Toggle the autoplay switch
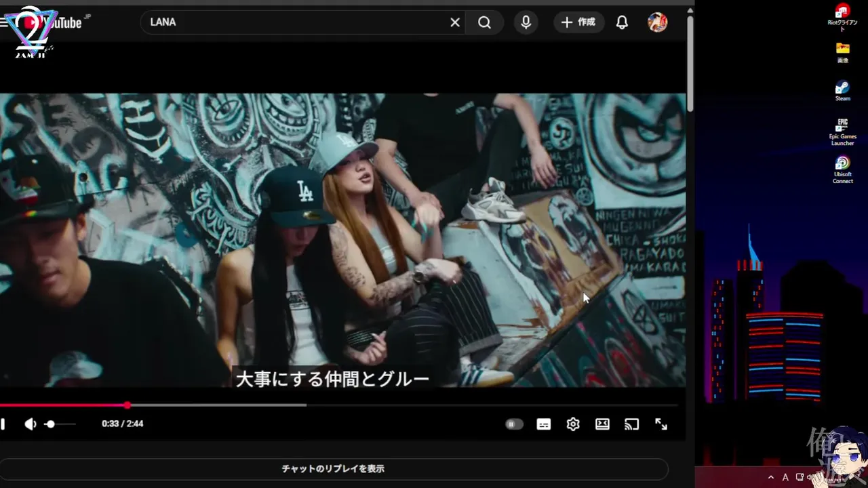 coord(514,424)
